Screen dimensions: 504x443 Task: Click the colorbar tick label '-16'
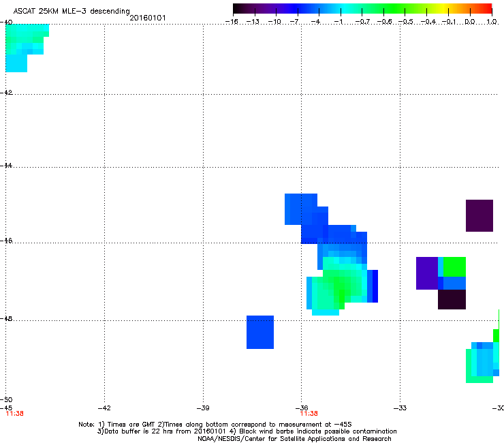[232, 22]
